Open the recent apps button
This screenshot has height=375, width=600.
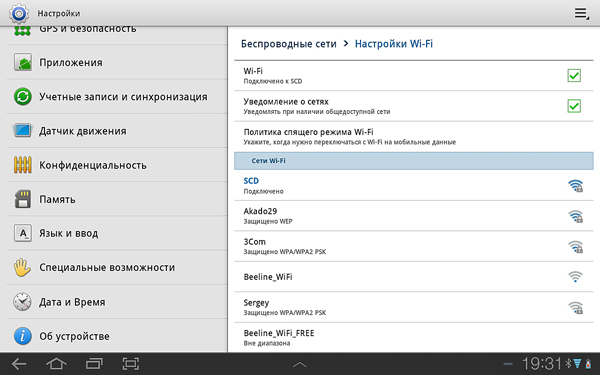(x=94, y=364)
